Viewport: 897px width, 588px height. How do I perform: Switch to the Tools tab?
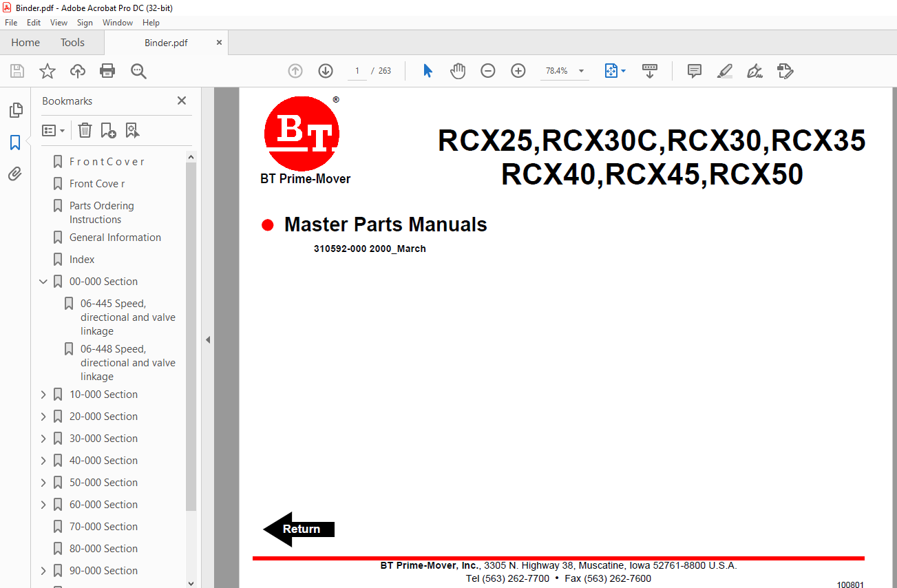pos(72,43)
